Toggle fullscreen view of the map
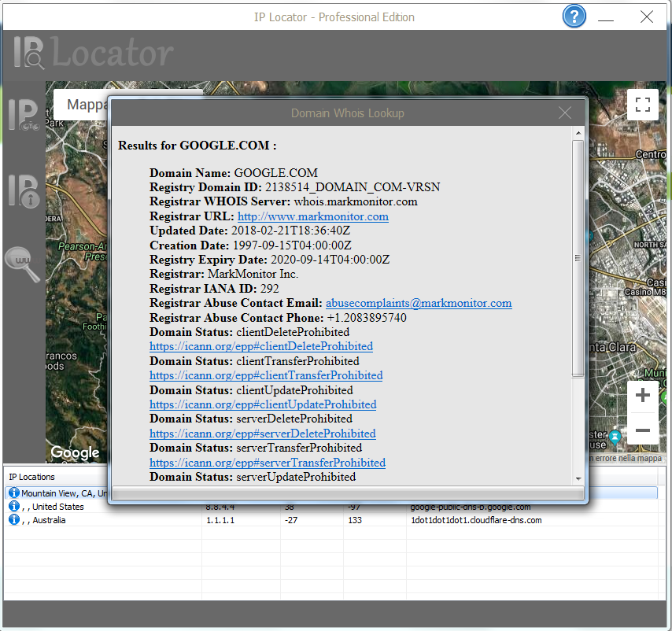 (642, 105)
